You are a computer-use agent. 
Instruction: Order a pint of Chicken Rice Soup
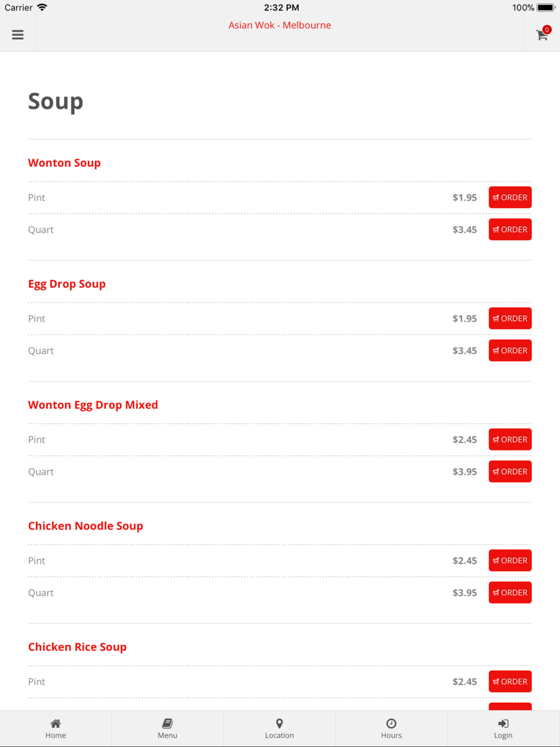tap(510, 681)
